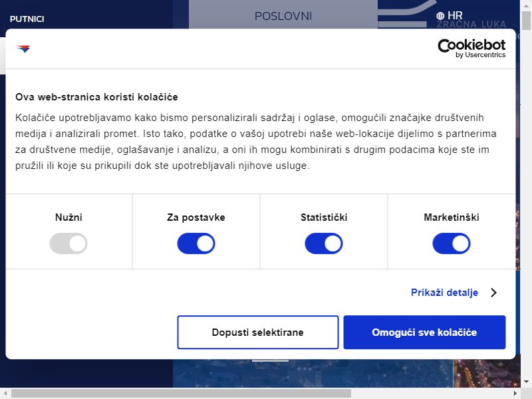
Task: Turn off the Statistički cookies switch
Action: pos(323,243)
